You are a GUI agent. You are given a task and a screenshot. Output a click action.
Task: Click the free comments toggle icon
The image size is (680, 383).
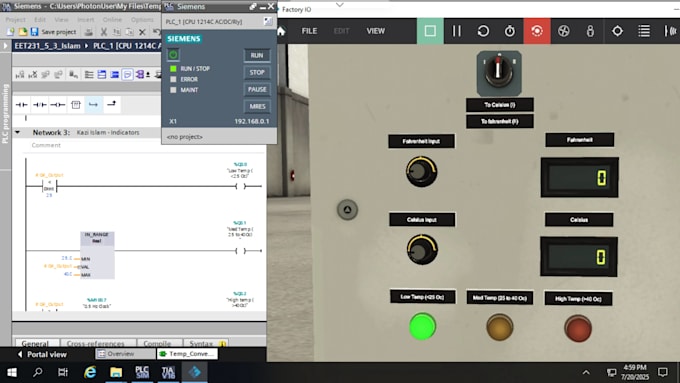pos(127,75)
